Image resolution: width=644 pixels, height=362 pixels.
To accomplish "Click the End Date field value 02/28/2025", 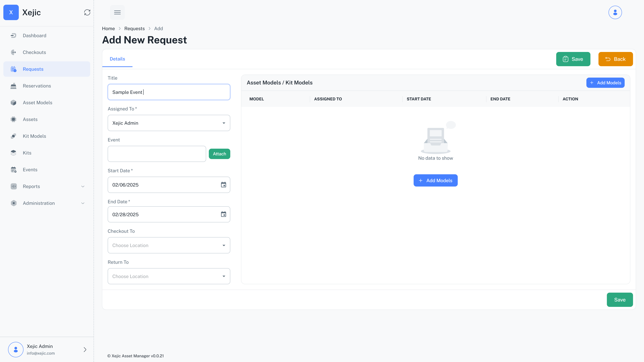I will click(x=125, y=214).
